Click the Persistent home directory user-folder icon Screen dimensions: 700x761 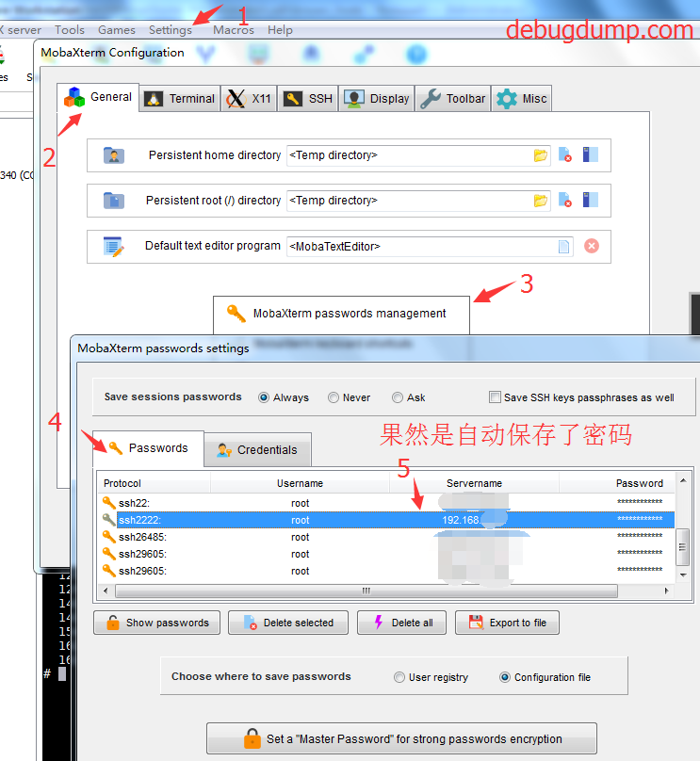click(x=114, y=155)
